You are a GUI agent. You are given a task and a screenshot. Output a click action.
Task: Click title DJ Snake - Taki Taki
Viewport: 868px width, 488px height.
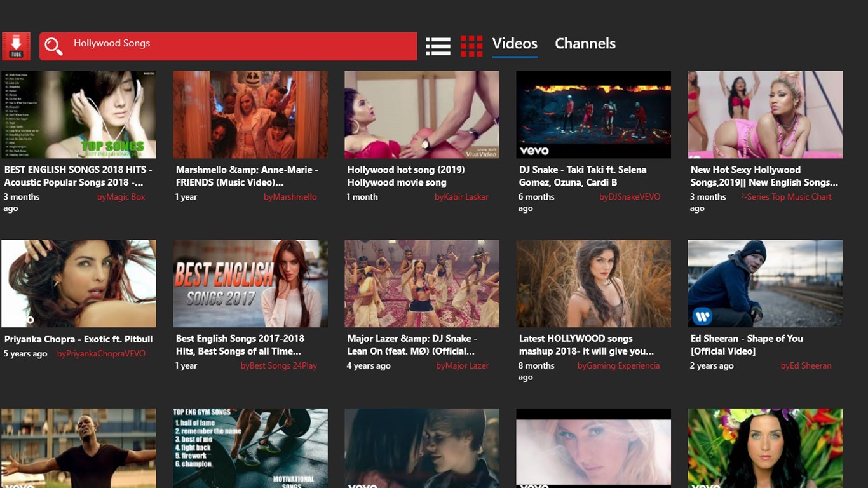(x=583, y=176)
